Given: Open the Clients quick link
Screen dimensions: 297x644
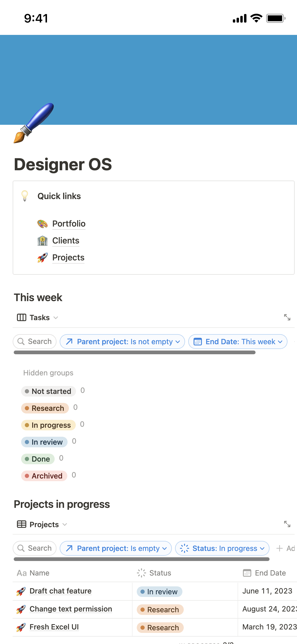Looking at the screenshot, I should 66,241.
